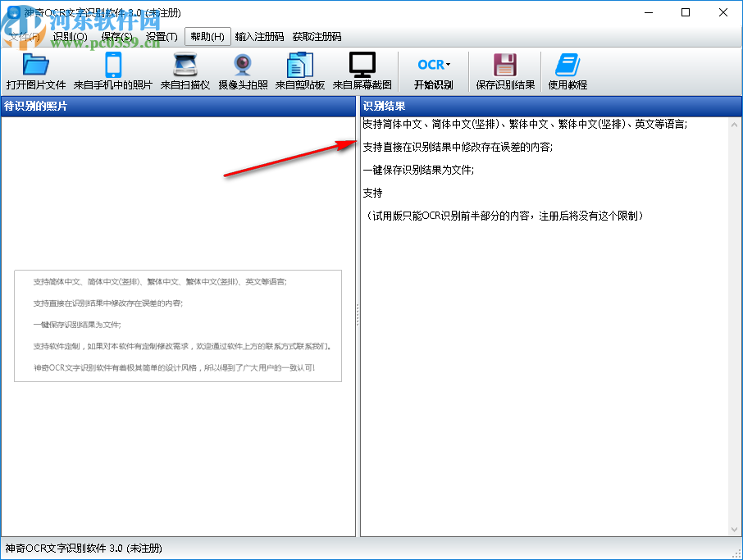Viewport: 743px width, 560px height.
Task: Open image file via folder icon
Action: 35,71
